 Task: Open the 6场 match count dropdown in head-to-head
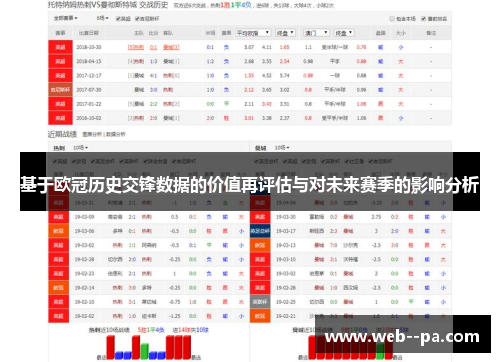click(x=102, y=18)
